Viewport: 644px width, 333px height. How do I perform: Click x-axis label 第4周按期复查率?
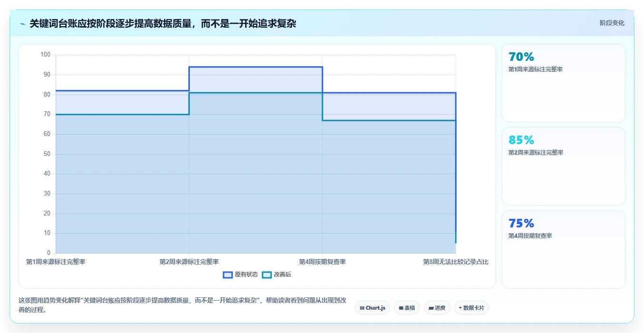(x=322, y=262)
